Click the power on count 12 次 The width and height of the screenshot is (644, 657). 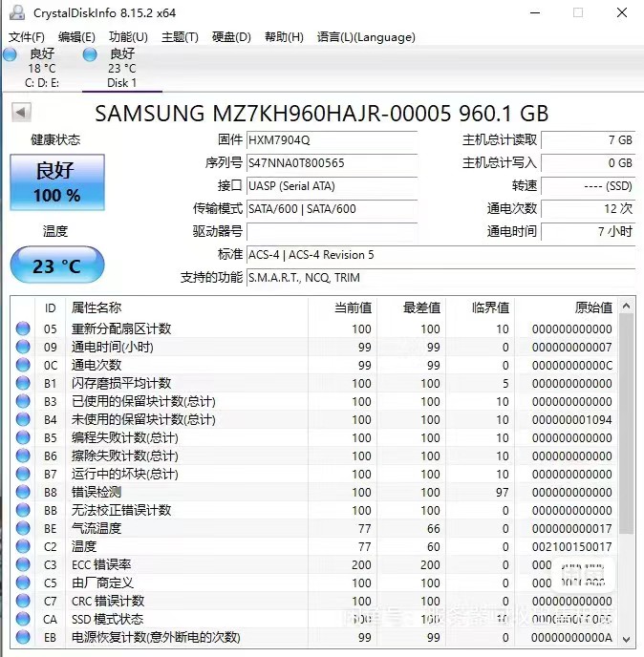[x=589, y=209]
